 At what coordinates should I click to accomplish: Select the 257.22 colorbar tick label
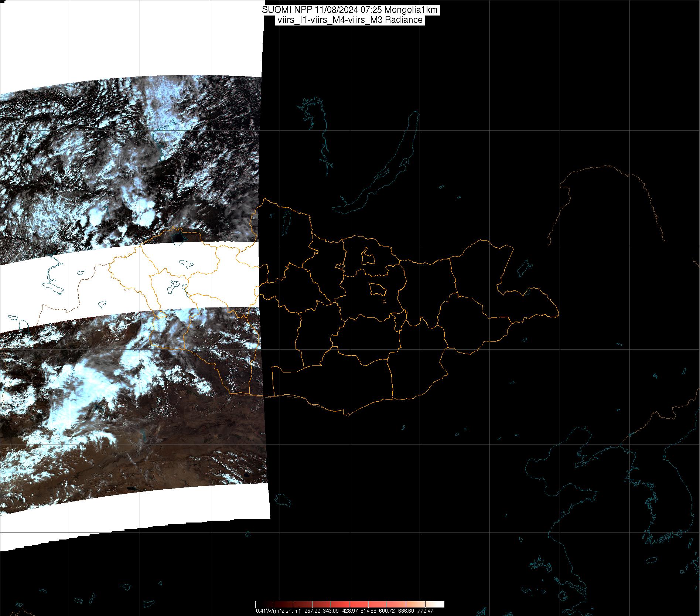coord(313,611)
